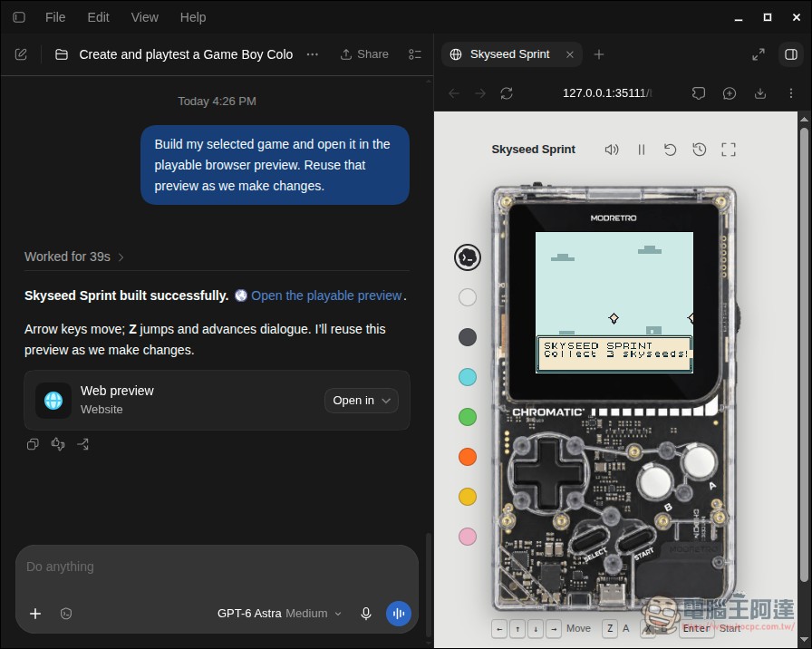Screen dimensions: 812x649
Task: Share the conversation
Action: pos(364,54)
